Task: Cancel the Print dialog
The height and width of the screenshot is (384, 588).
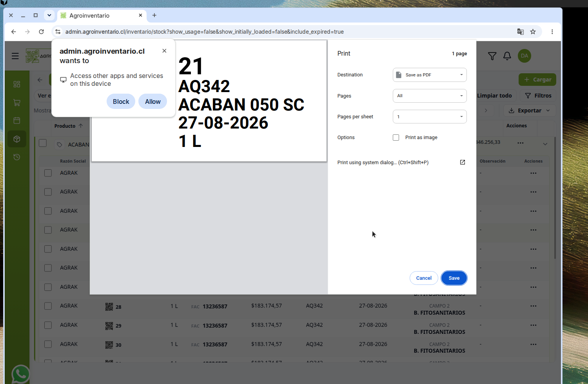Action: coord(424,278)
